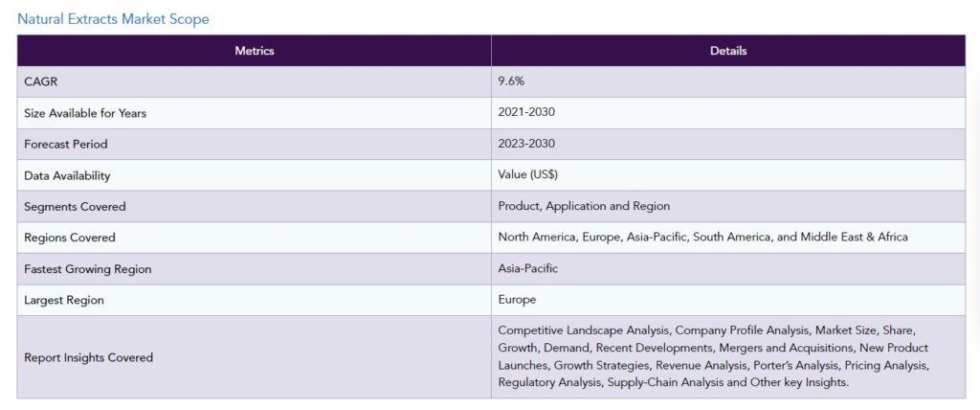Viewport: 980px width, 410px height.
Task: Select the Details column header
Action: (728, 51)
